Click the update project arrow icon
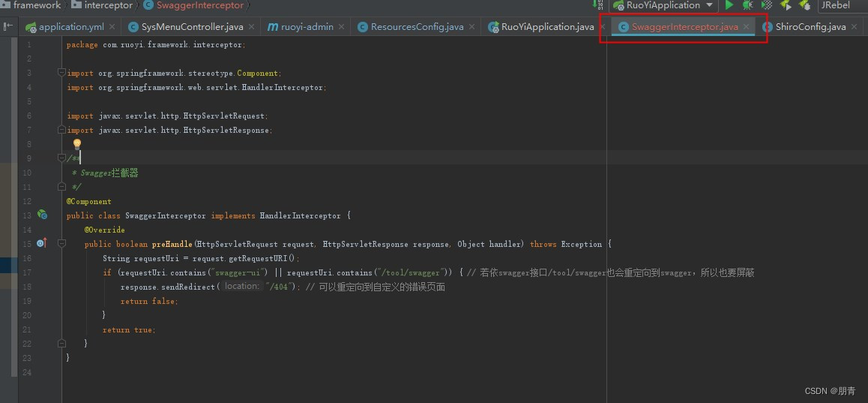Screen dimensions: 868x403 [x=597, y=5]
